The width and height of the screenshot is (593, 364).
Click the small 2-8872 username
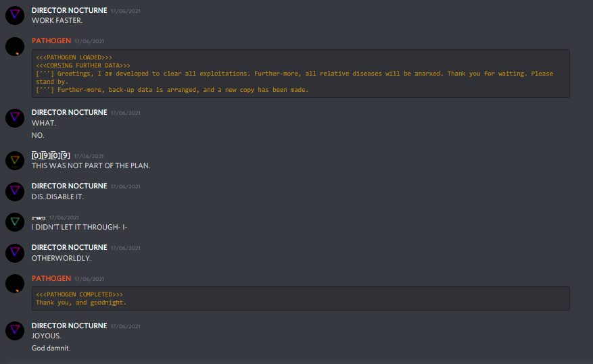pyautogui.click(x=39, y=218)
